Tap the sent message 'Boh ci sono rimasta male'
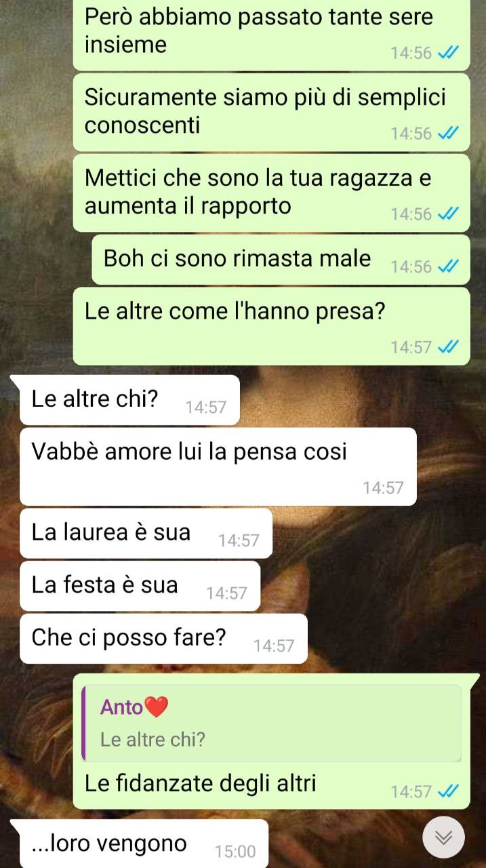 coord(281,260)
